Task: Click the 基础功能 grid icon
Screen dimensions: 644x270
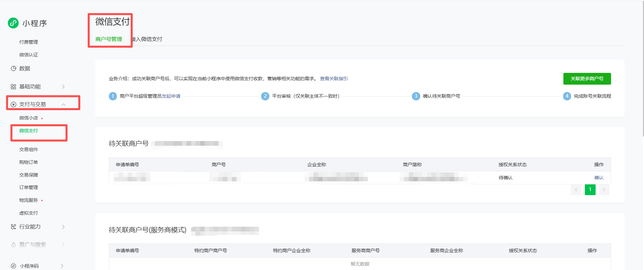Action: [13, 87]
